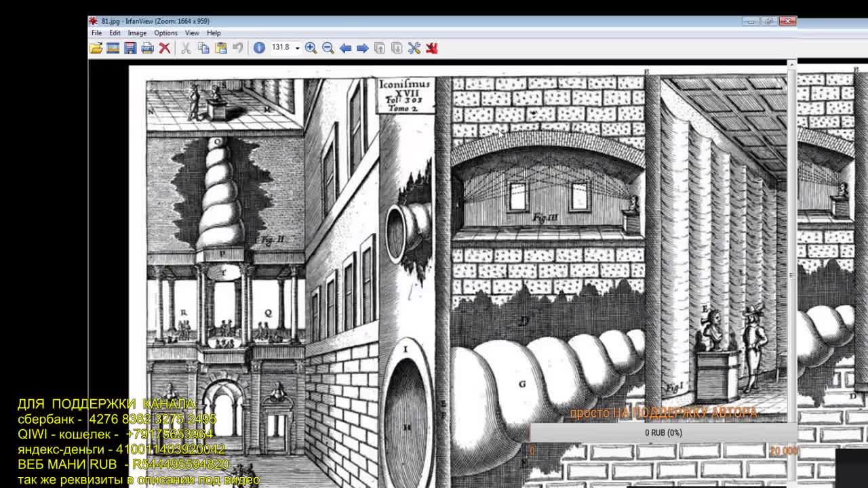Save image with the floppy disk icon
The image size is (868, 488).
pyautogui.click(x=130, y=48)
